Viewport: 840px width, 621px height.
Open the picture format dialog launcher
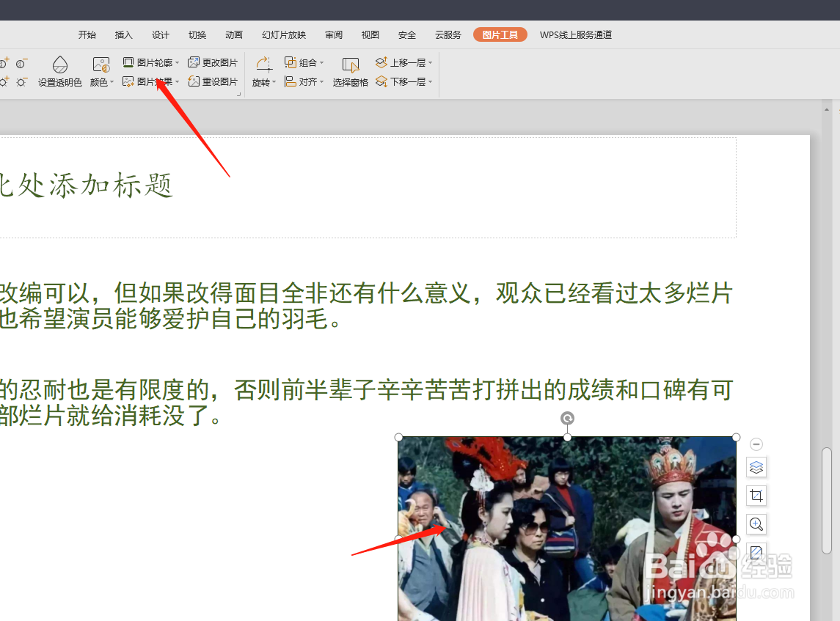pyautogui.click(x=239, y=95)
